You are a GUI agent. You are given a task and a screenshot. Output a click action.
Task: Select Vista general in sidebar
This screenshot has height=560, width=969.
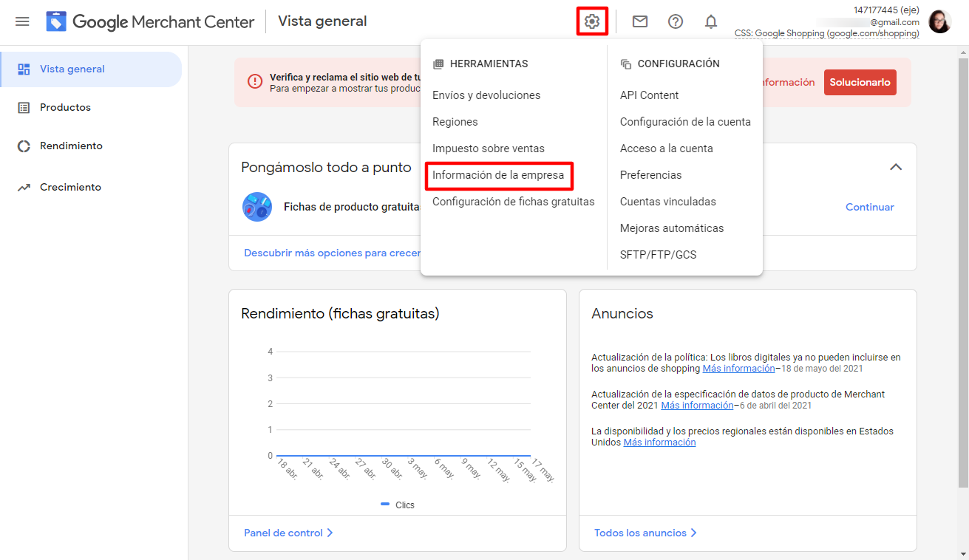click(91, 69)
